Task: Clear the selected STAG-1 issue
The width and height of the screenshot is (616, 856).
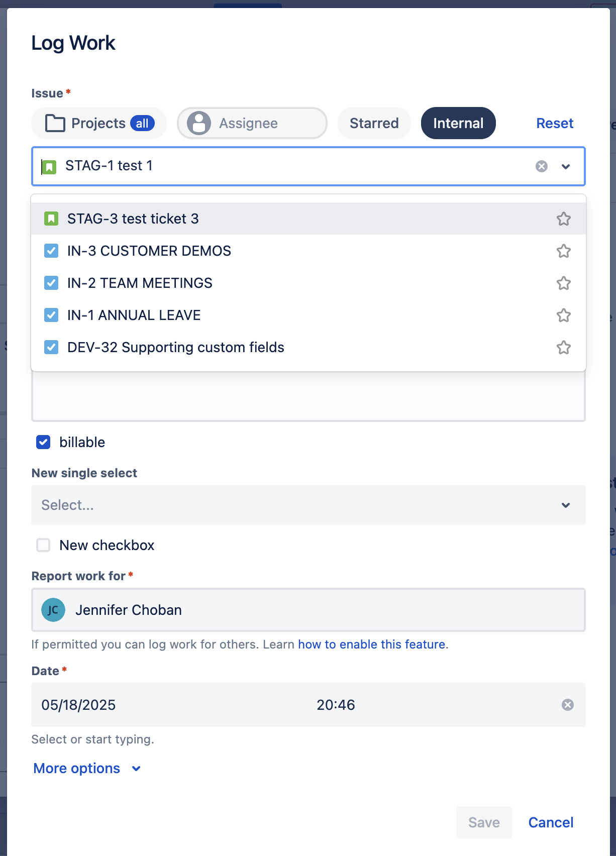Action: click(x=541, y=166)
